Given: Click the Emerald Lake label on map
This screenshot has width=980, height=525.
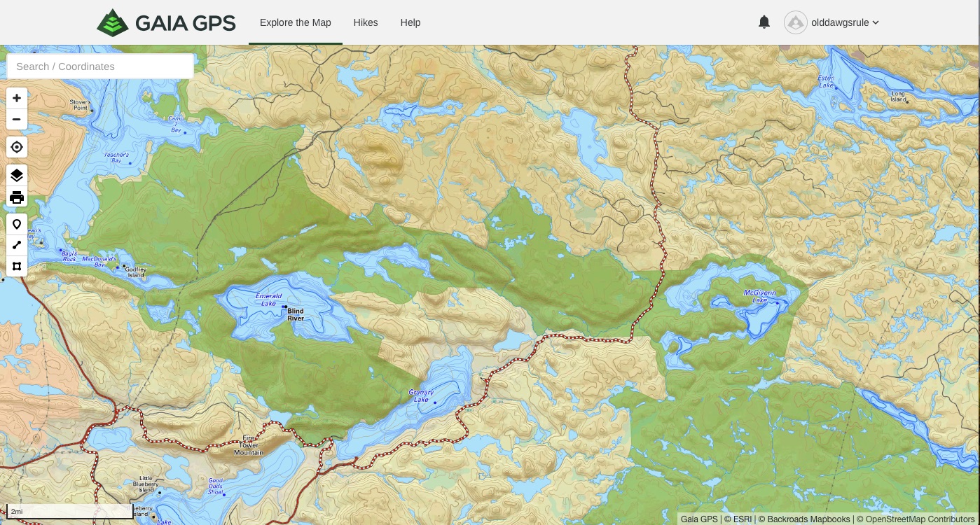Looking at the screenshot, I should [x=268, y=300].
